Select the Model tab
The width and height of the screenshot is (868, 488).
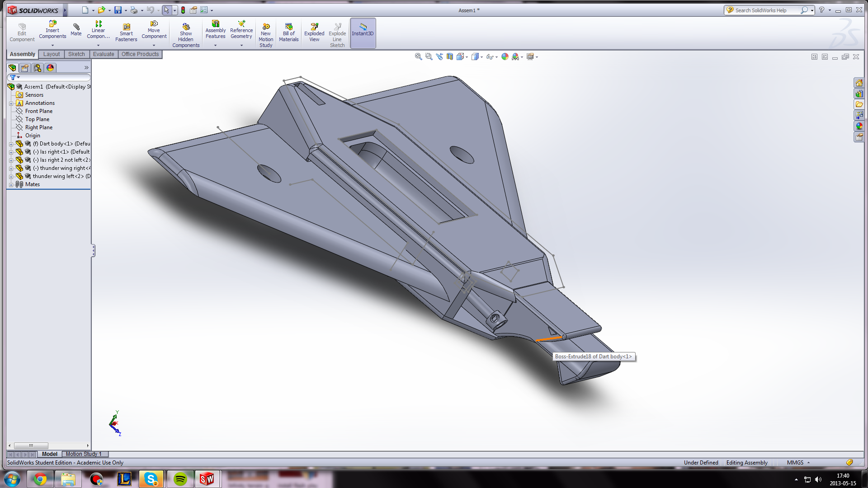[x=49, y=454]
